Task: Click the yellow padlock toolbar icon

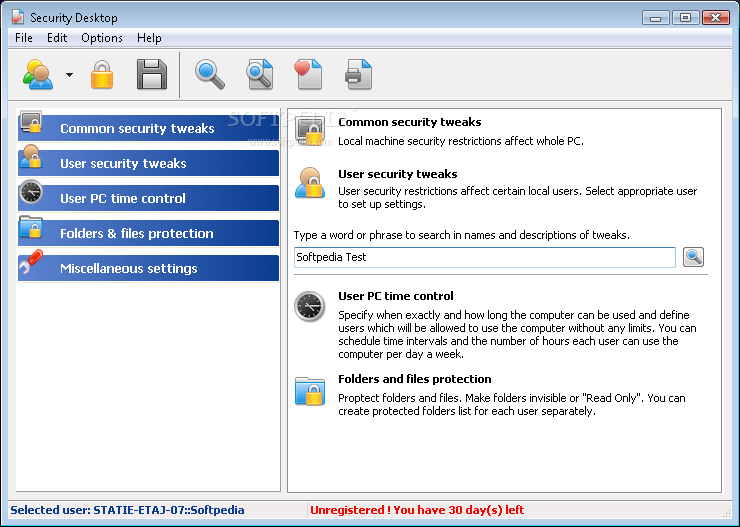Action: coord(102,75)
